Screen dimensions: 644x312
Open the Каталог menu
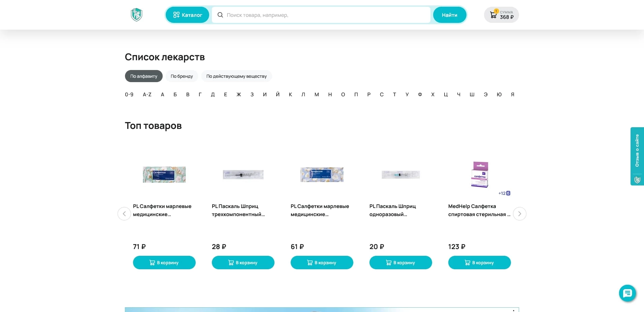click(x=187, y=15)
